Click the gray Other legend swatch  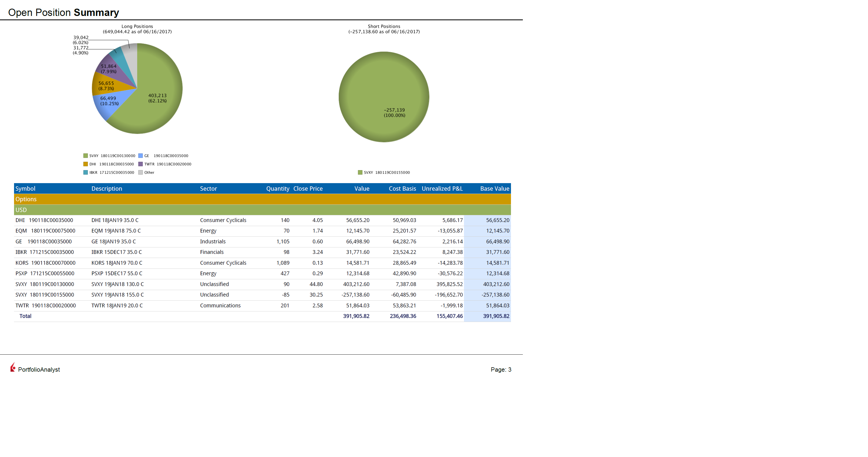(x=140, y=173)
